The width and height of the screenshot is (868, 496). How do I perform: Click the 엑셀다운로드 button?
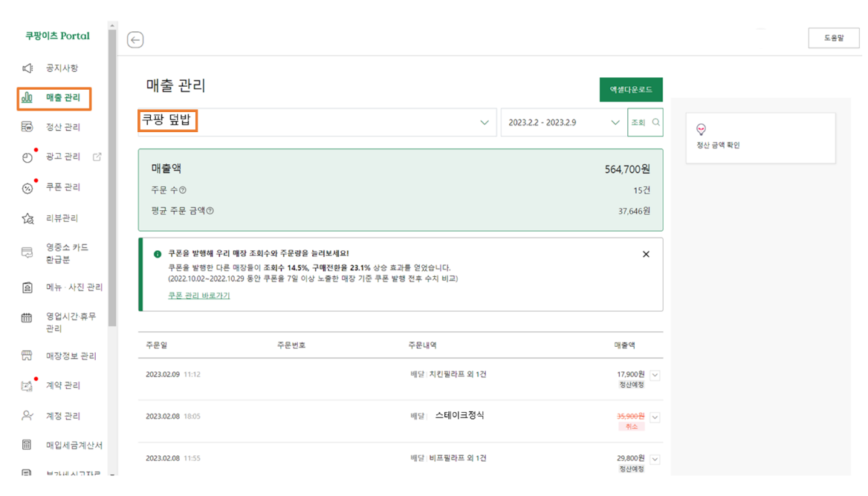631,90
